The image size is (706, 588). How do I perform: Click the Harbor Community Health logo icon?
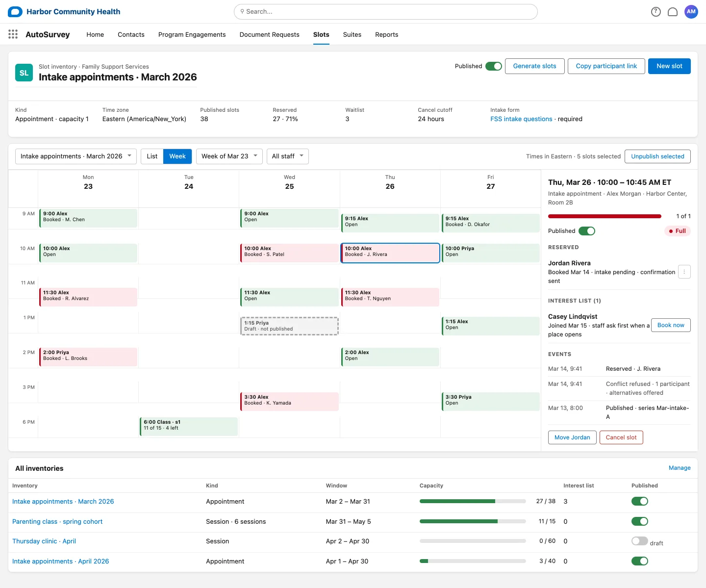coord(15,12)
